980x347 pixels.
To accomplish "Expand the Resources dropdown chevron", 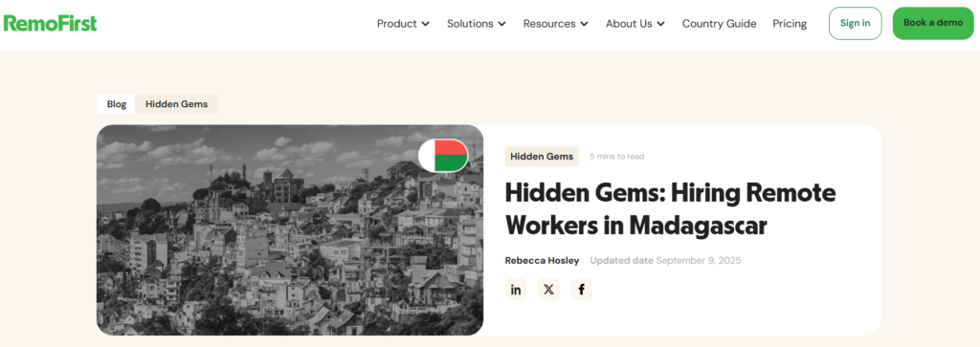I will pyautogui.click(x=585, y=24).
